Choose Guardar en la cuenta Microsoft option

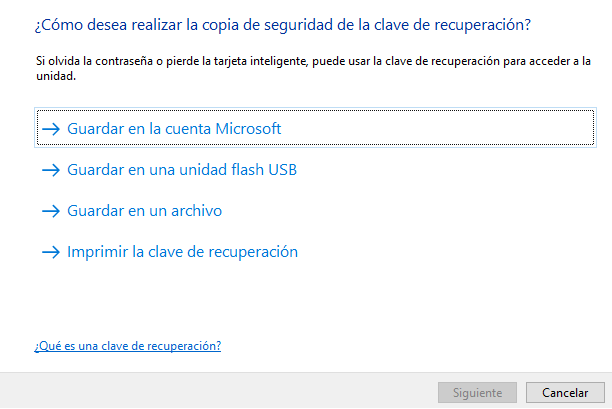tap(315, 128)
